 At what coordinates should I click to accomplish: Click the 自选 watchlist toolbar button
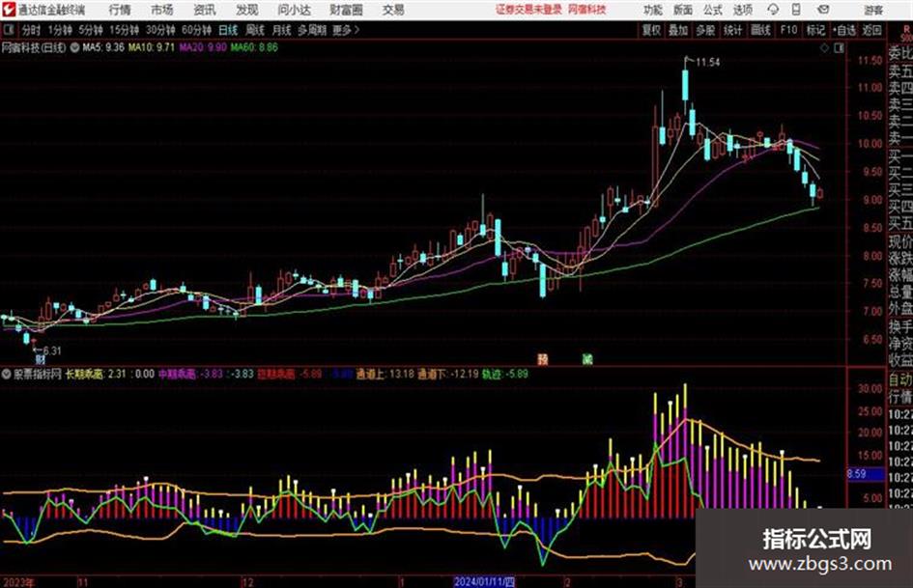tap(843, 30)
